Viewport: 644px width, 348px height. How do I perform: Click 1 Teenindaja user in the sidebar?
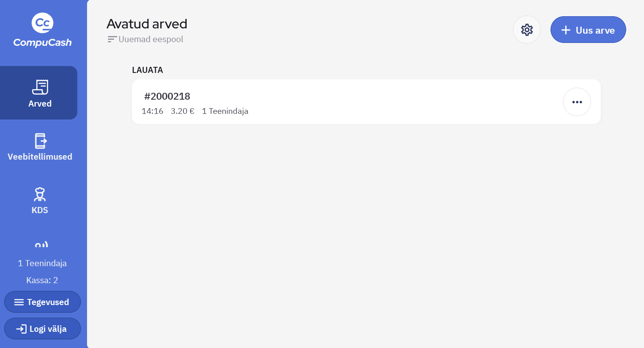click(x=42, y=263)
